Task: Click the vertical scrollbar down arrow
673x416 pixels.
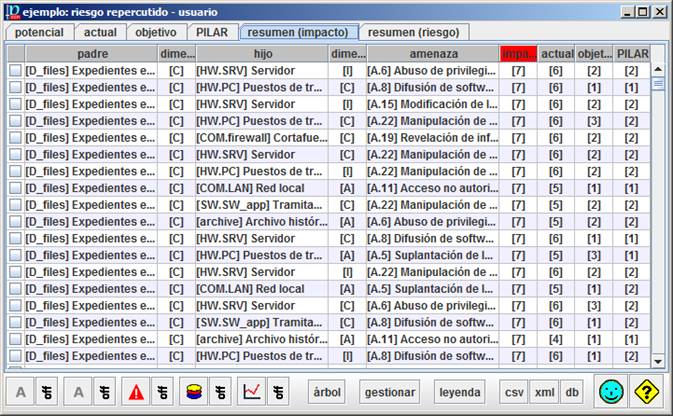Action: tap(658, 360)
